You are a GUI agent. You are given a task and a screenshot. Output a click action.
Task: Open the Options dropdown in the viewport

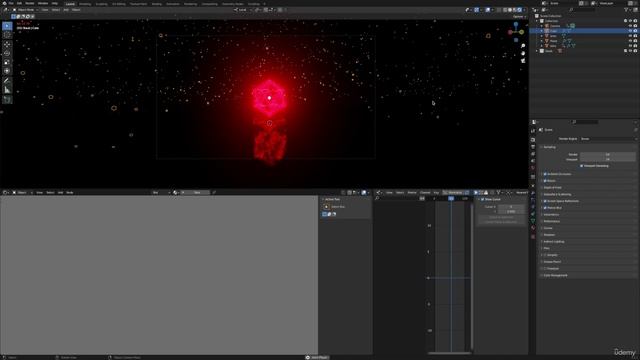click(x=519, y=17)
